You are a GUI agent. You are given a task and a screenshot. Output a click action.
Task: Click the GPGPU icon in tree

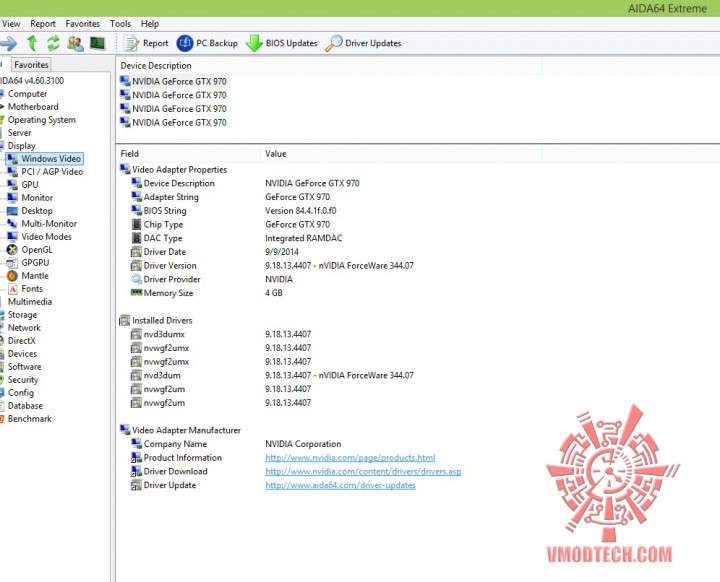[x=12, y=263]
